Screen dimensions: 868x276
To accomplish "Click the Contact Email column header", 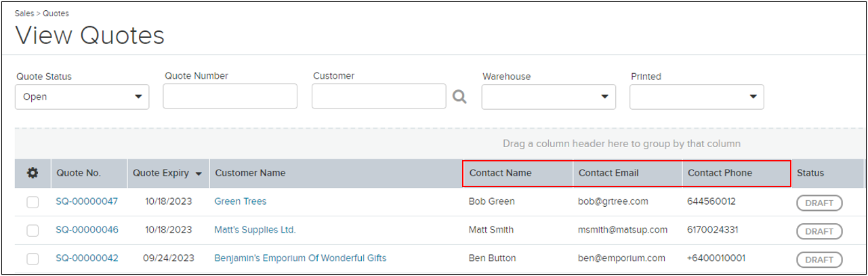I will click(x=627, y=173).
